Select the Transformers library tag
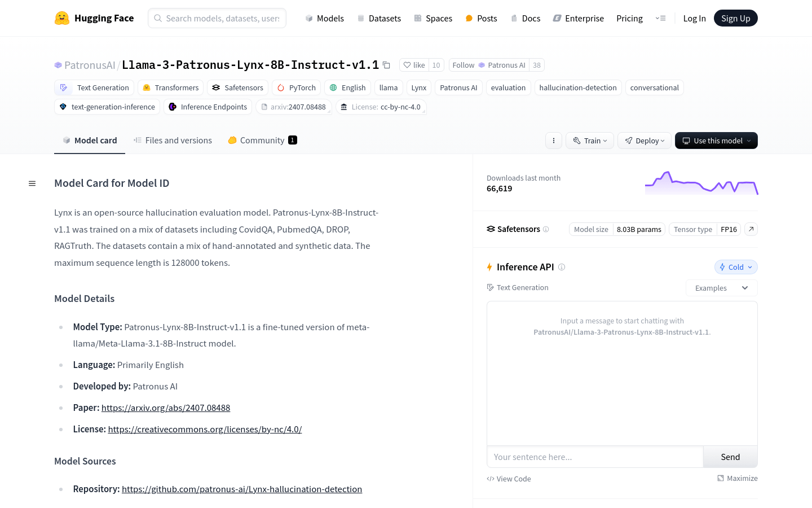 [x=171, y=87]
